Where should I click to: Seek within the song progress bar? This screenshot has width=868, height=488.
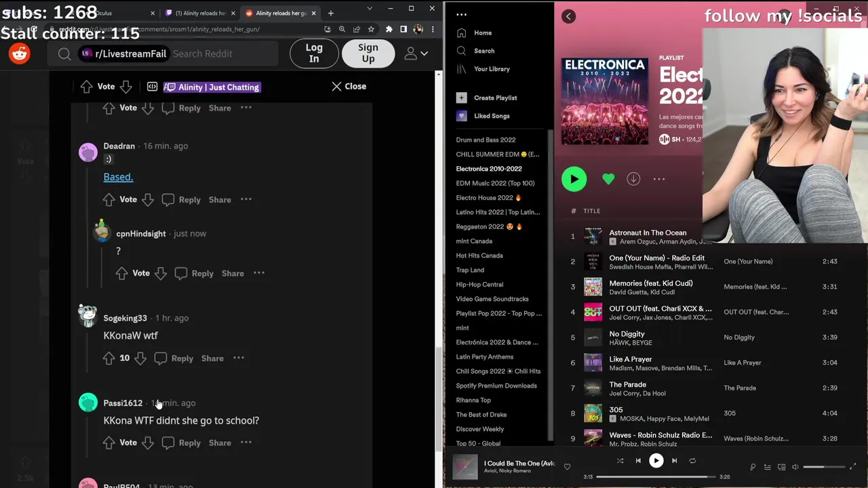(x=656, y=476)
